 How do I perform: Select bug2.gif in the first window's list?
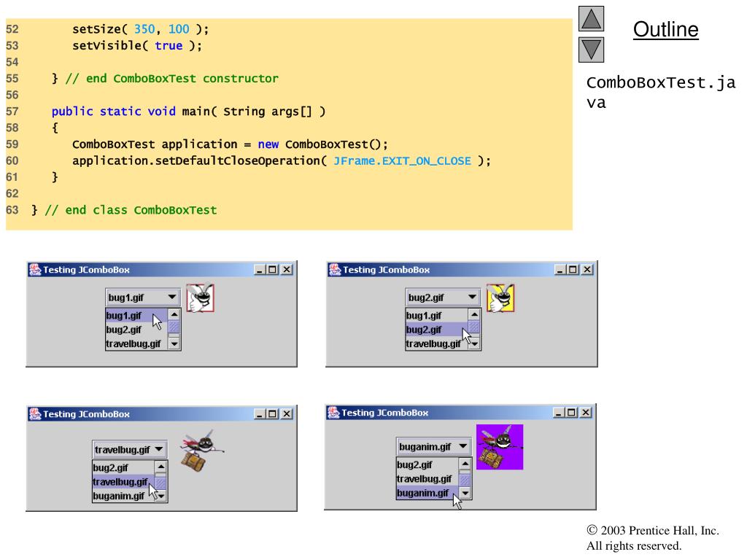136,330
